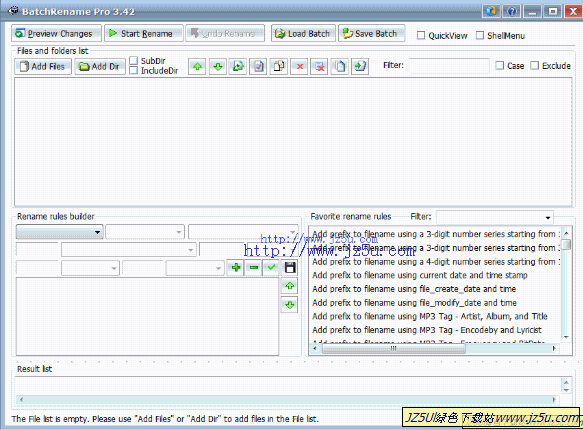Click the copy documents icon in file toolbar
This screenshot has width=583, height=430.
(340, 67)
